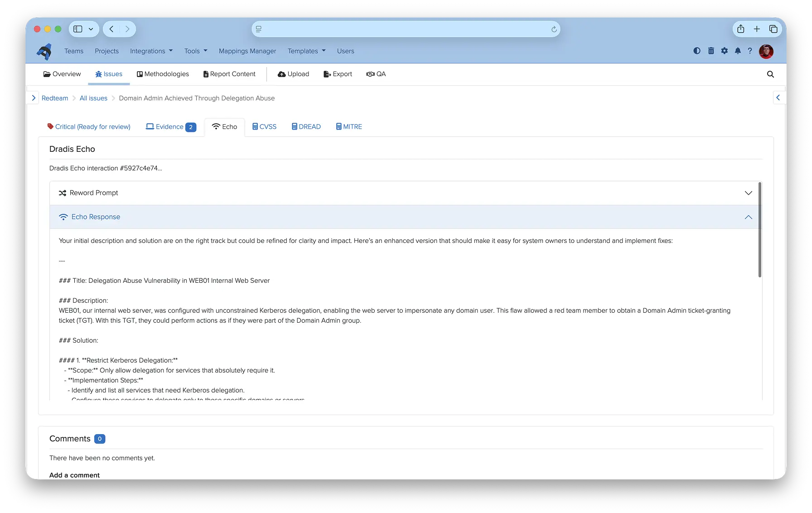Viewport: 812px width, 513px height.
Task: Click the Export button
Action: (x=338, y=74)
